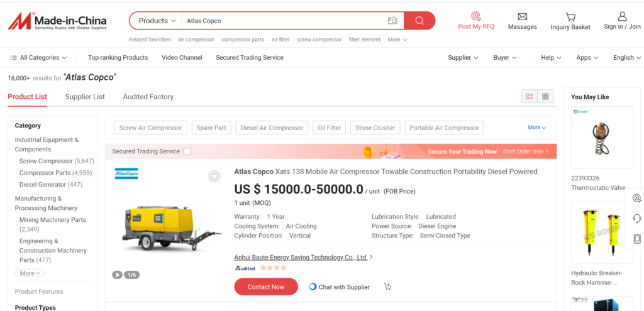
Task: Open the Inquiry Basket cart
Action: tap(570, 21)
